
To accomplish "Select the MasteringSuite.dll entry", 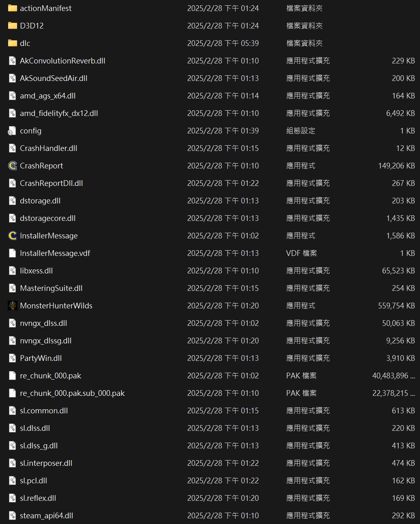I will tap(51, 288).
